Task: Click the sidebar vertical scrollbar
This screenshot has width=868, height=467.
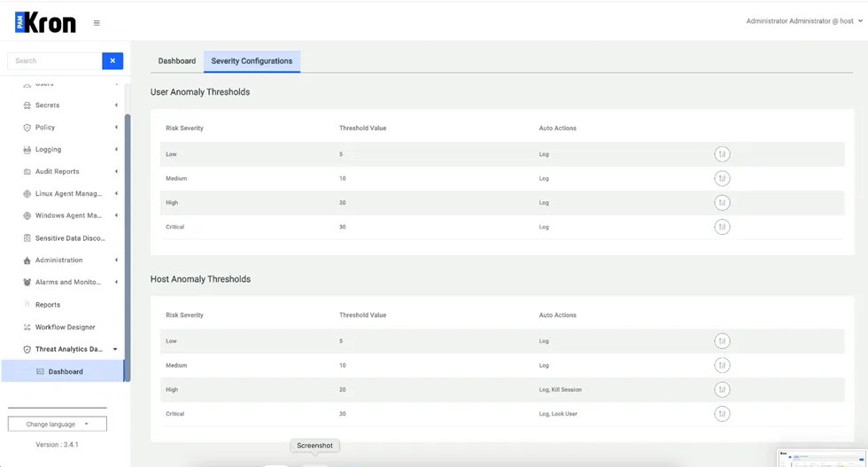Action: pyautogui.click(x=128, y=247)
